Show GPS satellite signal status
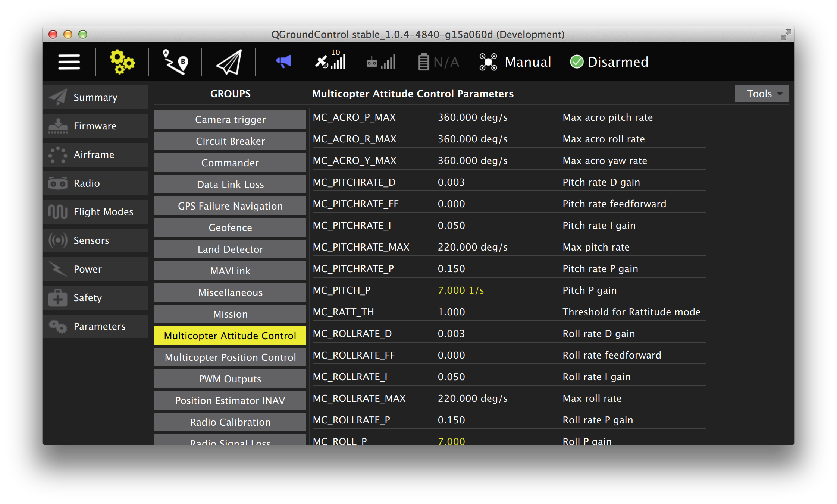Screen dimensions: 837x504 click(330, 61)
